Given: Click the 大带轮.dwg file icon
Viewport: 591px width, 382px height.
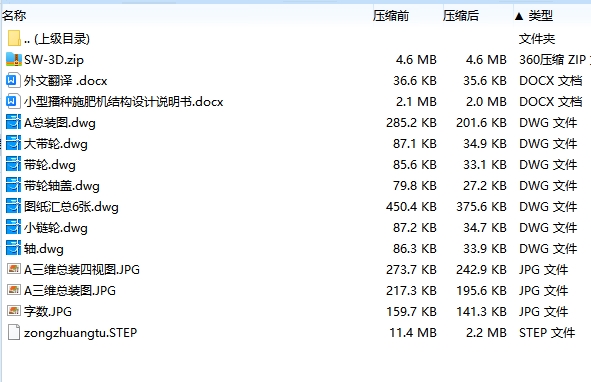Looking at the screenshot, I should [x=14, y=144].
